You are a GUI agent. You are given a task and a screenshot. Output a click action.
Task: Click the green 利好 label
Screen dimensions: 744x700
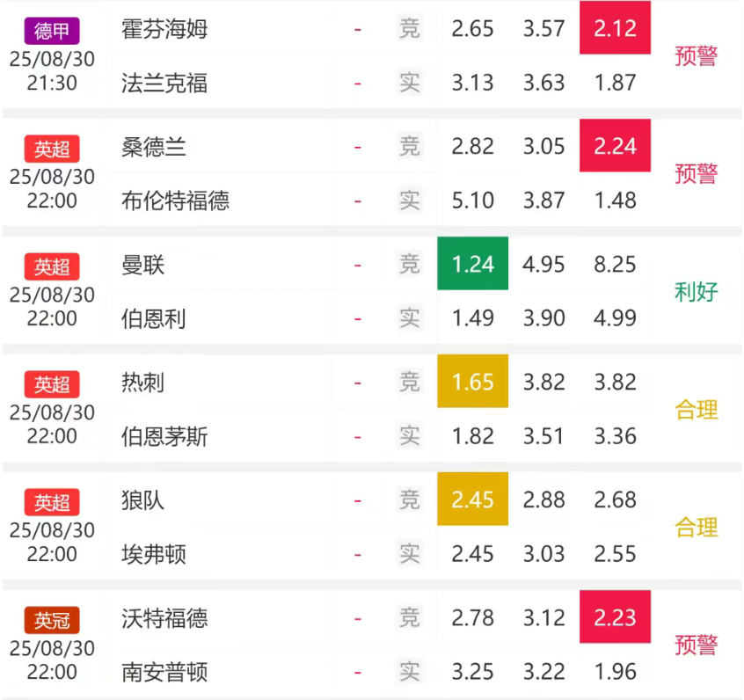696,292
